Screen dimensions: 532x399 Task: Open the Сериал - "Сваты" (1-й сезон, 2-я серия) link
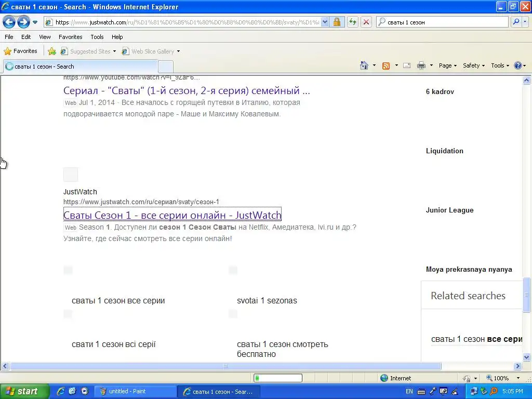click(x=187, y=90)
